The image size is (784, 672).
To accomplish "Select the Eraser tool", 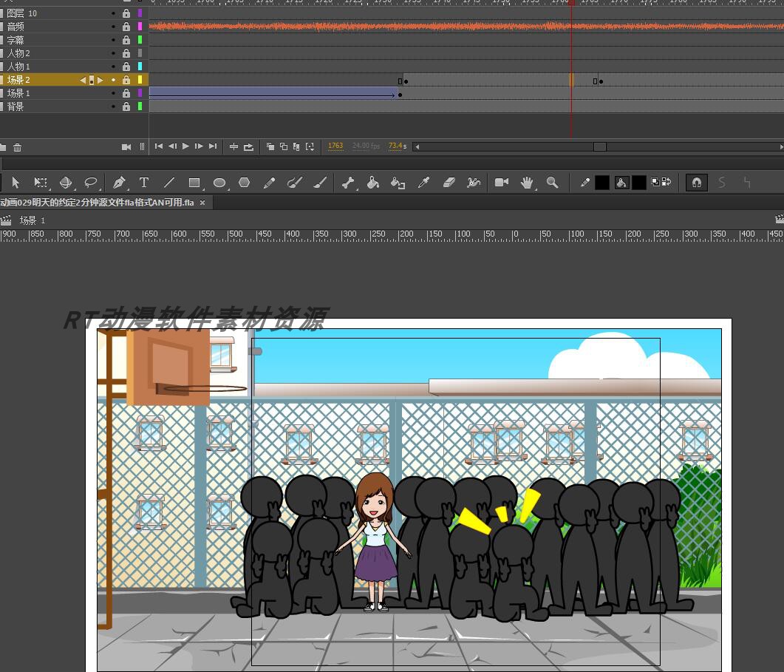I will pyautogui.click(x=449, y=183).
